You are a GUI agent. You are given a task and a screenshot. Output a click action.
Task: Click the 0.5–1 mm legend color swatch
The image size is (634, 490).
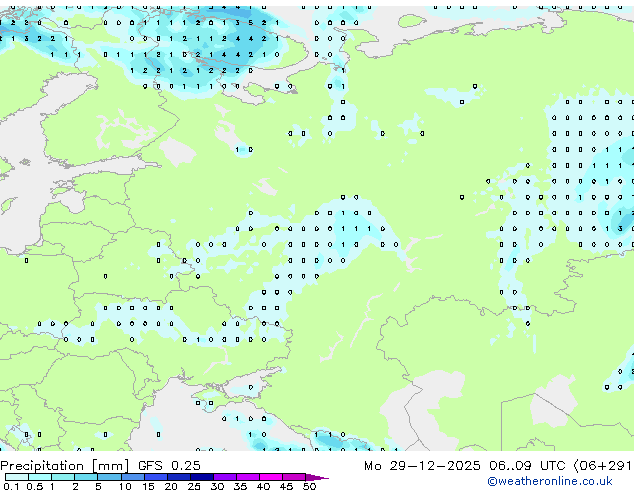[40, 477]
